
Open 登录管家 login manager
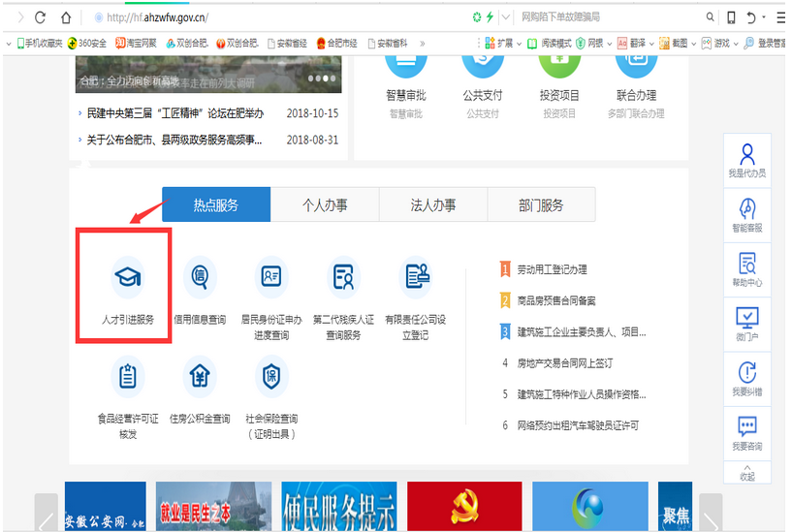pos(765,44)
